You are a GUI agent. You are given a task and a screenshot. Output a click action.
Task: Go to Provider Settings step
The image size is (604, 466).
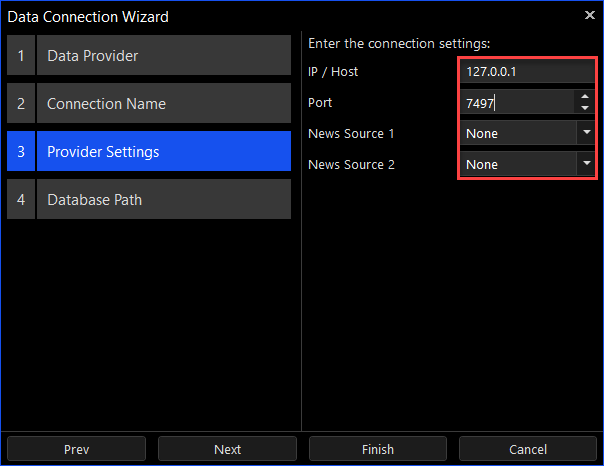point(163,152)
